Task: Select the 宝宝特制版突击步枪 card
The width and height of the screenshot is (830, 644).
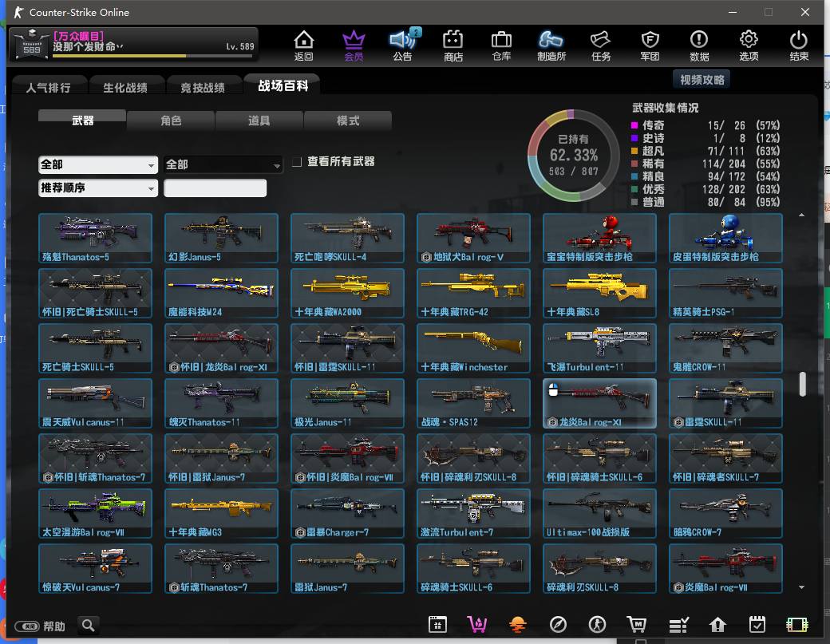Action: [599, 238]
